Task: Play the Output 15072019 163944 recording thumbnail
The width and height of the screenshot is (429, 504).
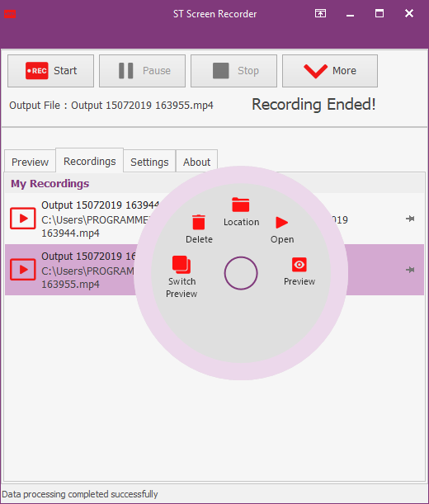Action: [x=23, y=219]
